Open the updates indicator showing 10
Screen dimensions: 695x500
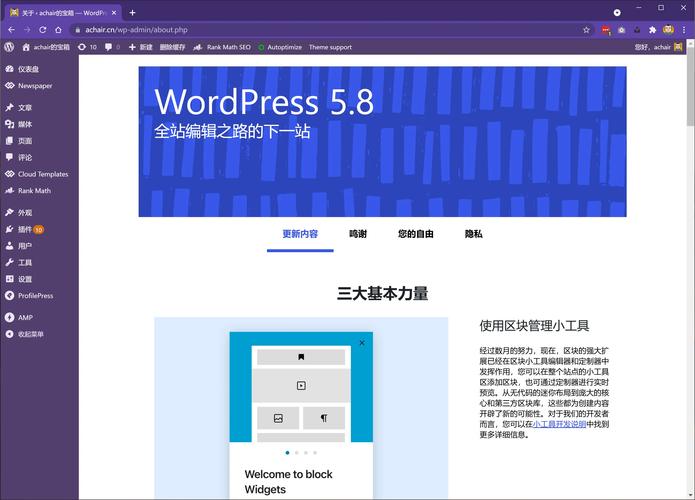pos(87,47)
